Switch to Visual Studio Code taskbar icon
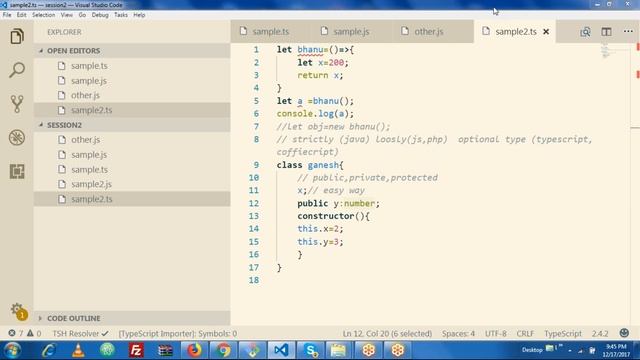This screenshot has height=360, width=640. click(x=281, y=350)
